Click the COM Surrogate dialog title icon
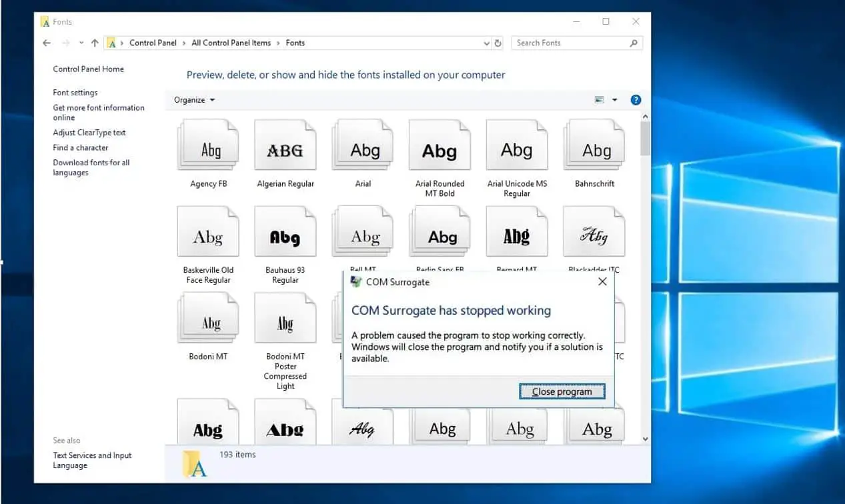Screen dimensions: 845x504 (356, 282)
